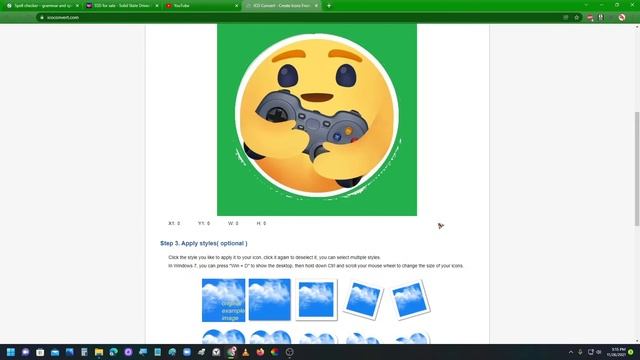This screenshot has width=640, height=360.
Task: Open the network tray icon
Action: tap(590, 352)
